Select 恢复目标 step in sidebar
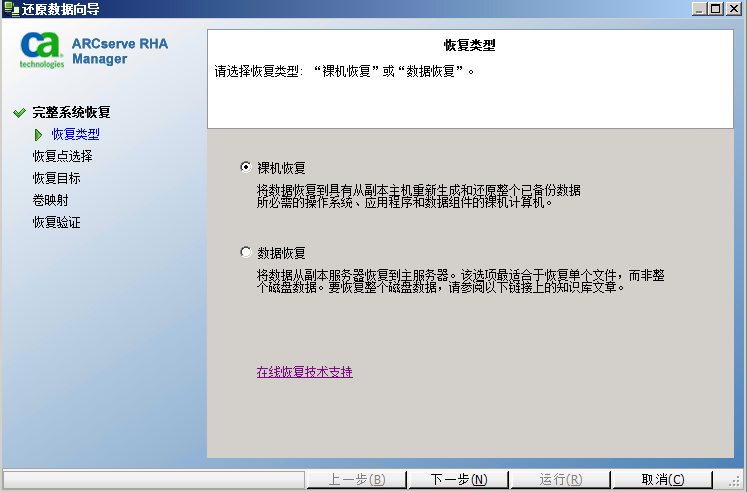This screenshot has width=747, height=492. tap(56, 178)
